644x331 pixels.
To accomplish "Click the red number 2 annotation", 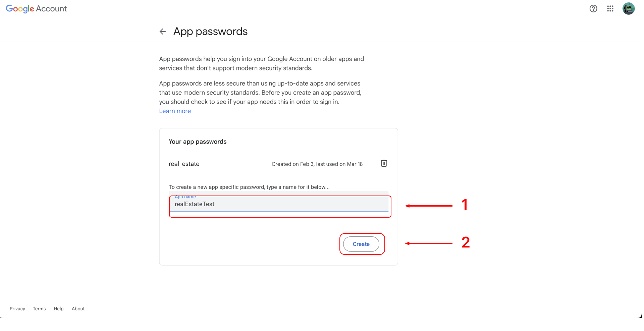I will click(466, 242).
